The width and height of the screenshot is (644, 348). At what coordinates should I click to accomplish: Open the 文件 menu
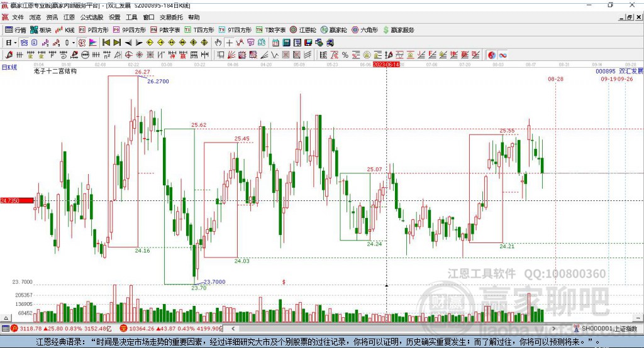click(x=18, y=17)
